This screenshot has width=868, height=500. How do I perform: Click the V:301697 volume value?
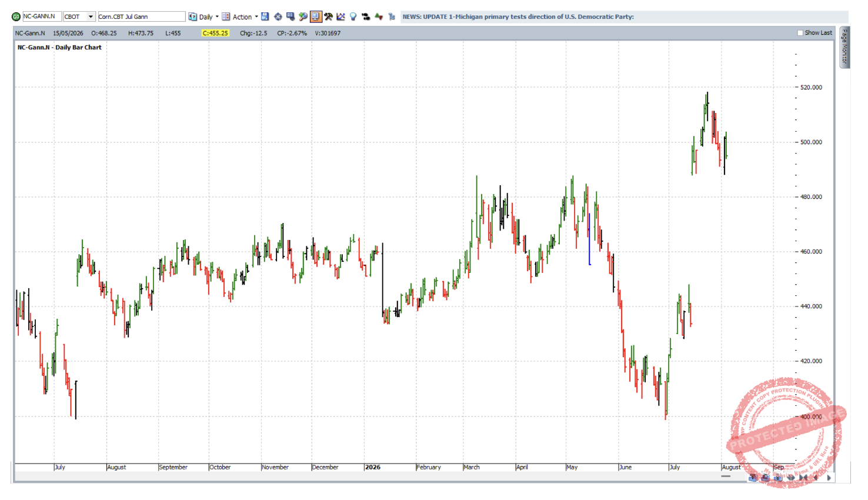click(328, 33)
